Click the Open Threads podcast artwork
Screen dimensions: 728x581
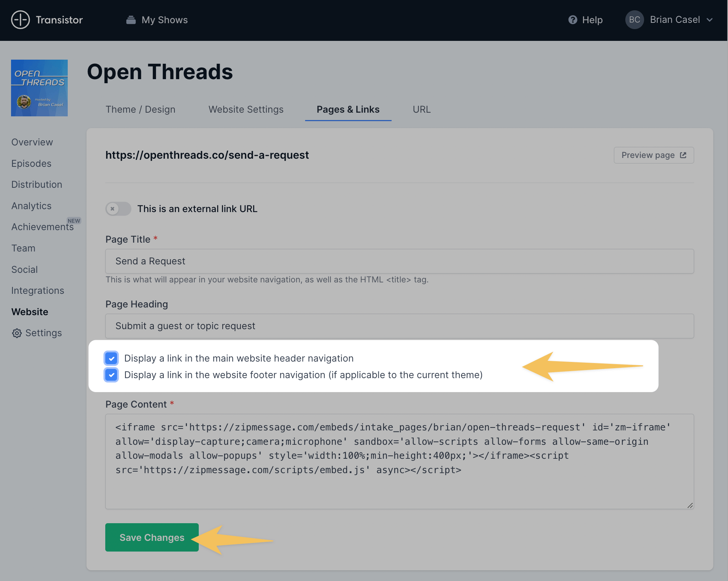tap(39, 88)
